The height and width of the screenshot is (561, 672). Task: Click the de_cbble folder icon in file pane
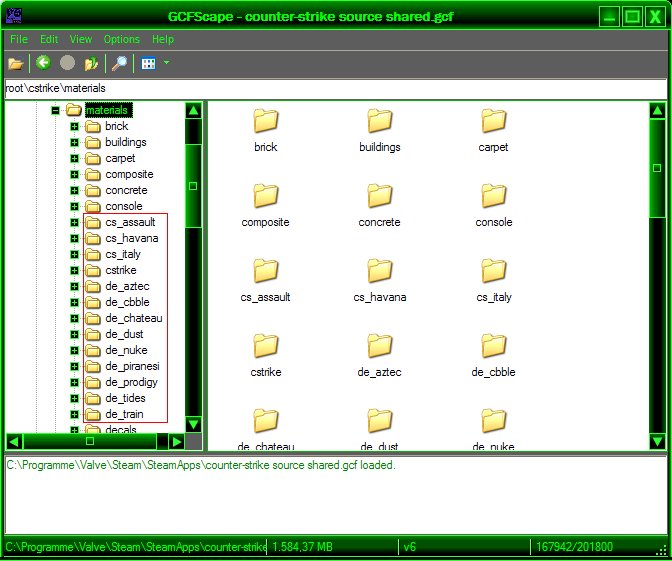point(494,345)
